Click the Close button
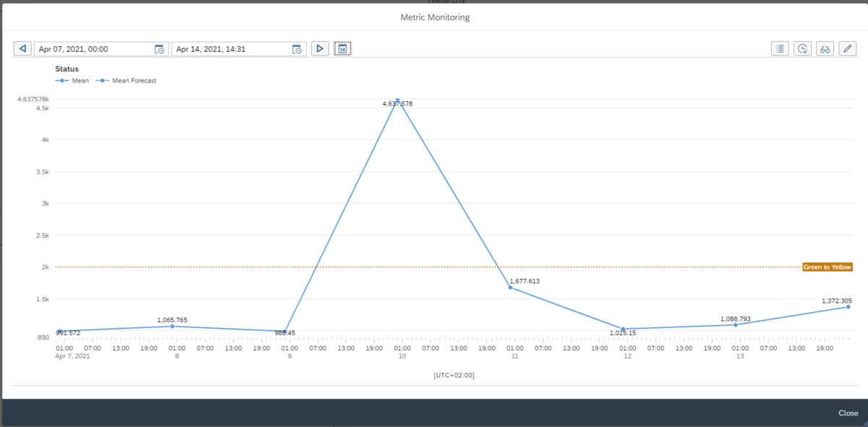 (x=848, y=413)
